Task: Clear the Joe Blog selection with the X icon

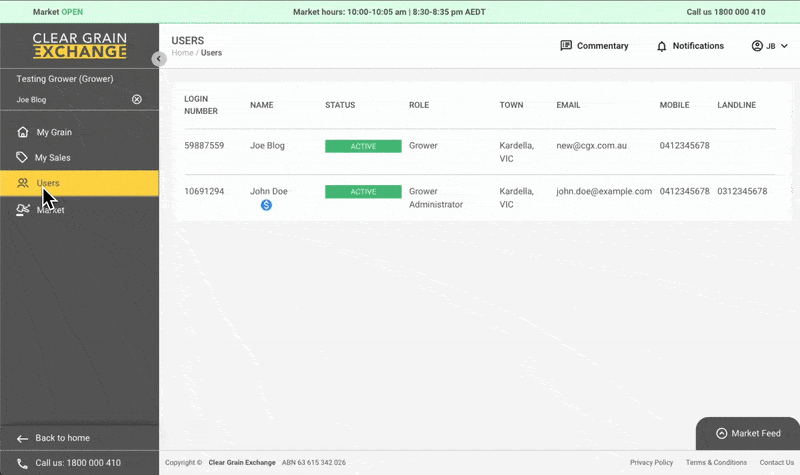Action: [137, 99]
